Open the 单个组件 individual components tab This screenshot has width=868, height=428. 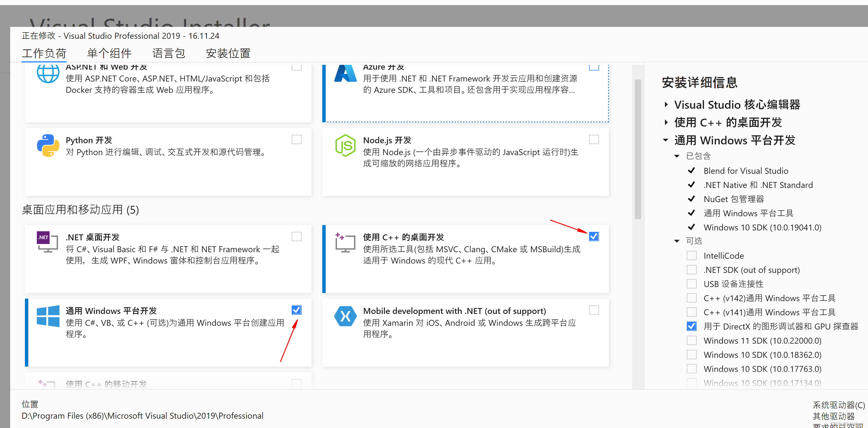pos(109,53)
